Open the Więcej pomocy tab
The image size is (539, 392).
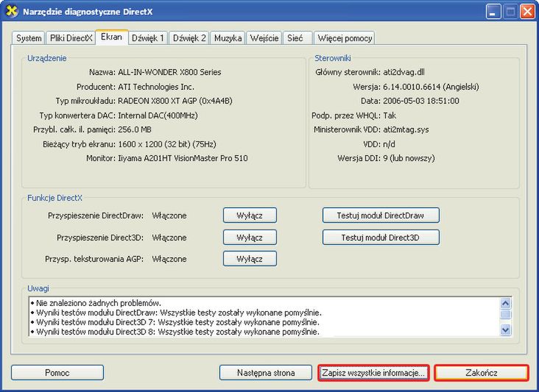pos(345,38)
